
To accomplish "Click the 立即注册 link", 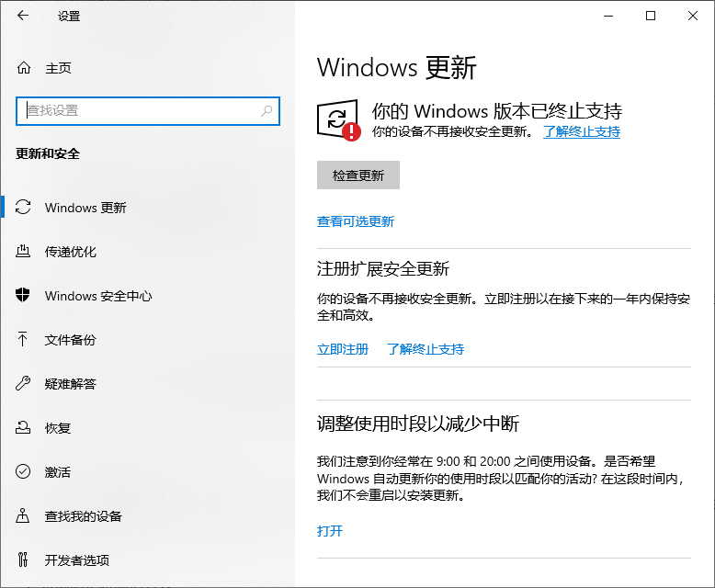I will coord(343,349).
